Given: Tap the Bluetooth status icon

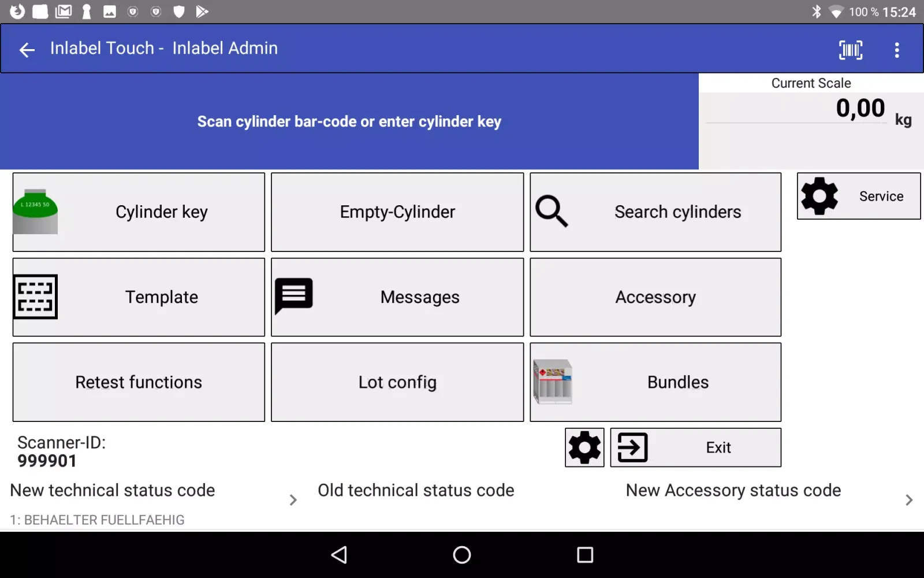Looking at the screenshot, I should (x=816, y=12).
